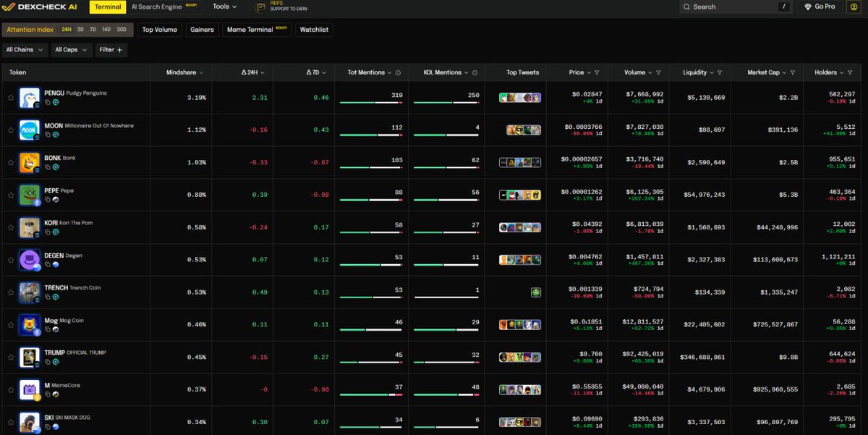Copy the KORI contract address icon
Viewport: 868px width, 435px height.
[48, 232]
